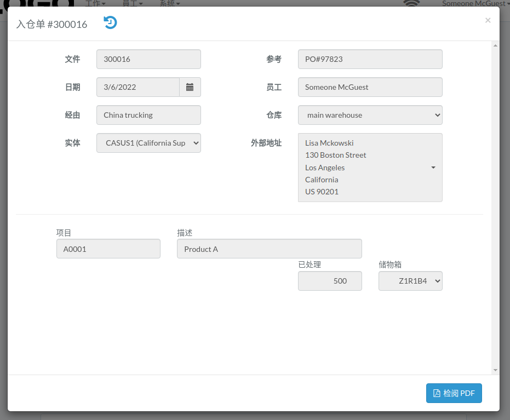The width and height of the screenshot is (510, 420).
Task: Click the 日期 field 3/6/2022
Action: 138,87
